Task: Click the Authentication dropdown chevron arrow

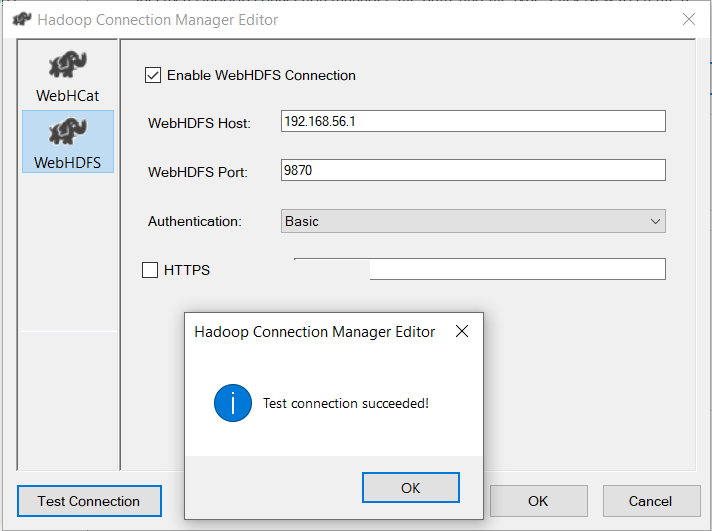Action: click(x=655, y=221)
